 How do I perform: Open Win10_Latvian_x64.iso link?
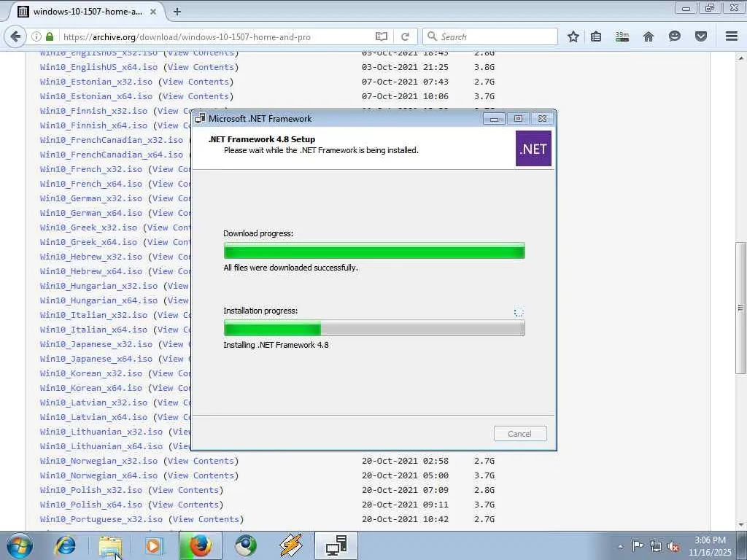click(x=94, y=417)
